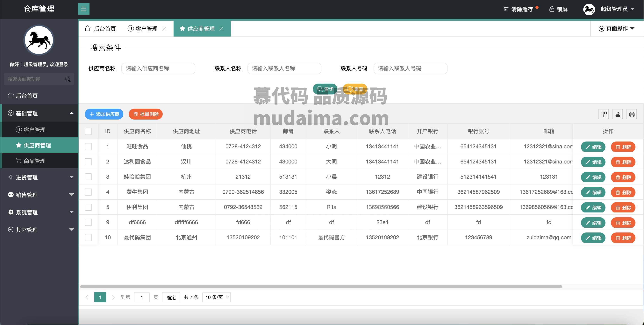The height and width of the screenshot is (325, 644).
Task: Click the page jump number input
Action: click(x=142, y=297)
